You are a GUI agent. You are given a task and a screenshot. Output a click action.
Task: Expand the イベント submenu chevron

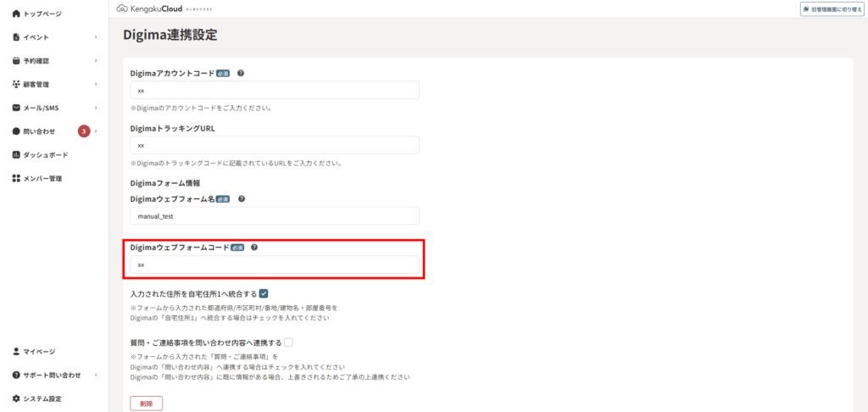tap(96, 37)
